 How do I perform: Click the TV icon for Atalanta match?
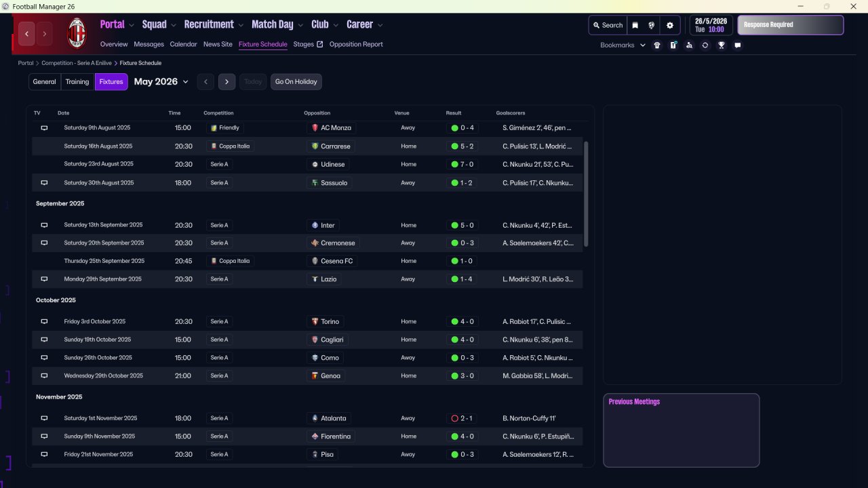click(x=44, y=418)
